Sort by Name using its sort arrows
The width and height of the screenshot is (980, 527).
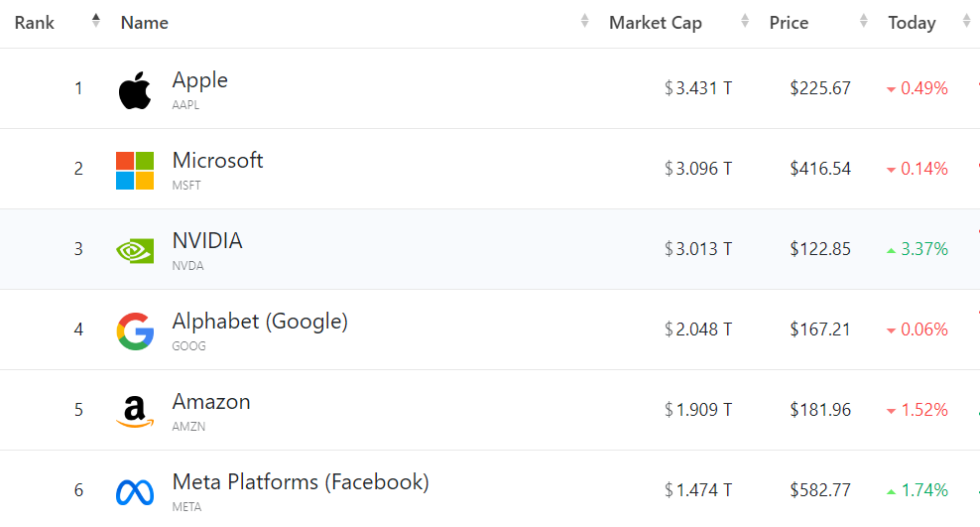point(585,22)
